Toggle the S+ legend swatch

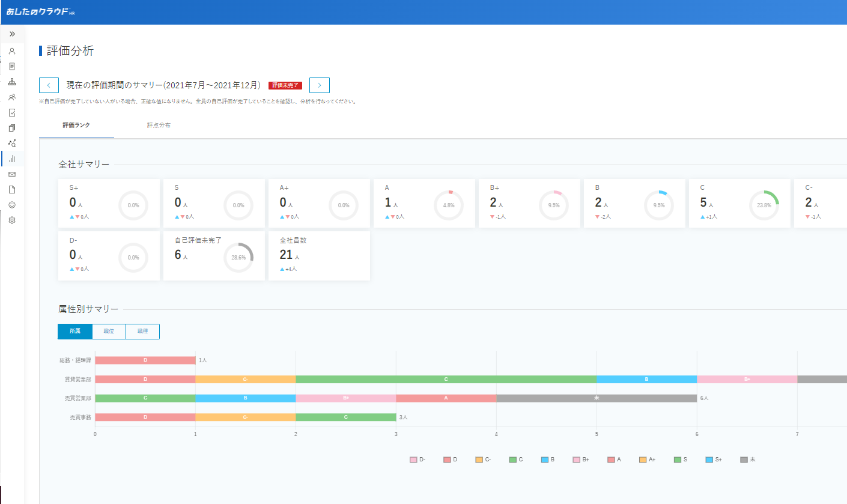(709, 460)
